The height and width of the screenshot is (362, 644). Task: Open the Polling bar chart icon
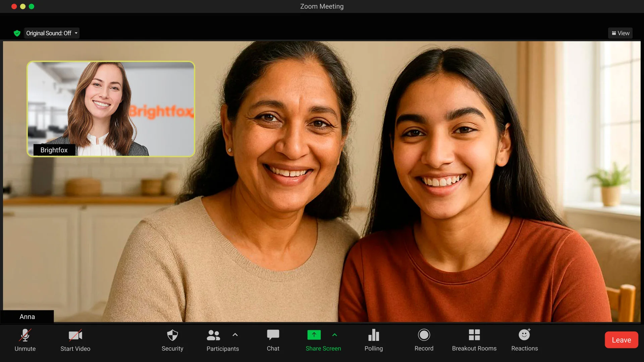374,335
